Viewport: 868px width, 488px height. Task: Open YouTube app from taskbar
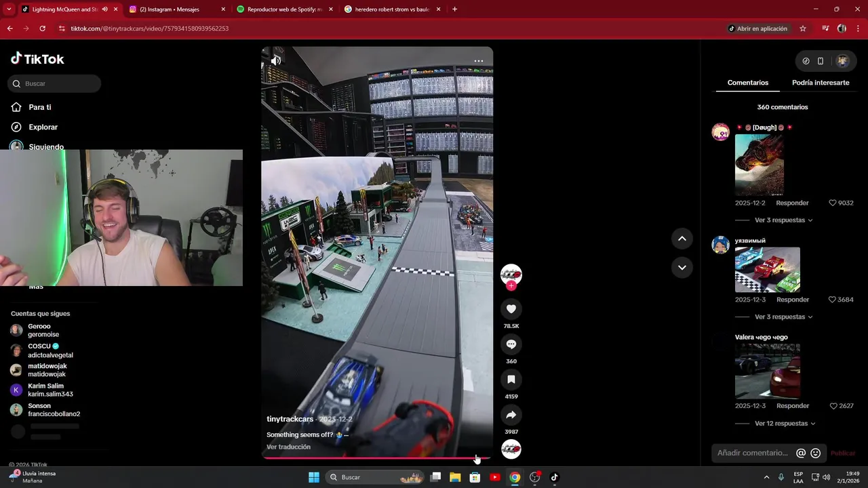495,477
